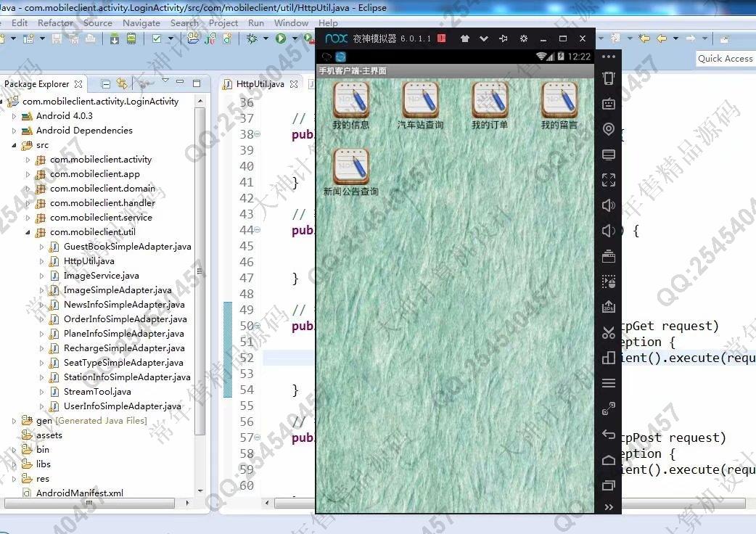This screenshot has width=756, height=534.
Task: Expand the Android Dependencies node
Action: (14, 131)
